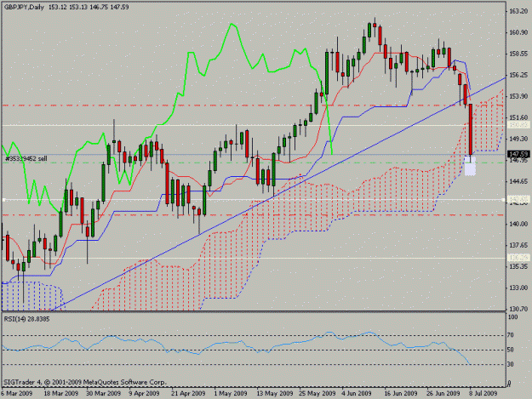532x399 pixels.
Task: Click the 8 Jul 2009 date label
Action: pyautogui.click(x=483, y=393)
